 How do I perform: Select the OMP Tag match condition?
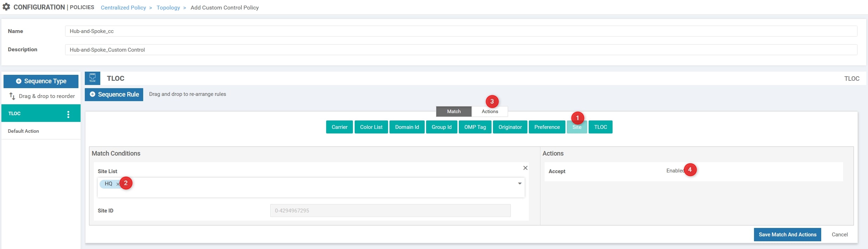click(475, 127)
